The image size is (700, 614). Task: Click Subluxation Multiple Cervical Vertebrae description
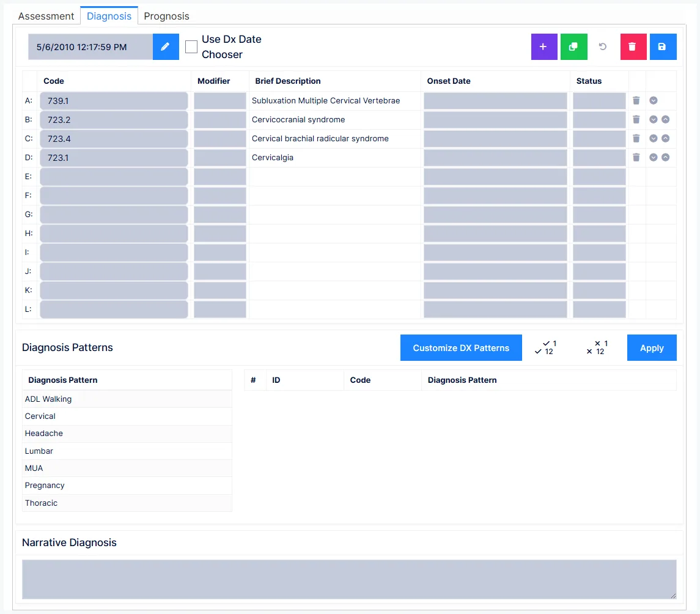326,100
